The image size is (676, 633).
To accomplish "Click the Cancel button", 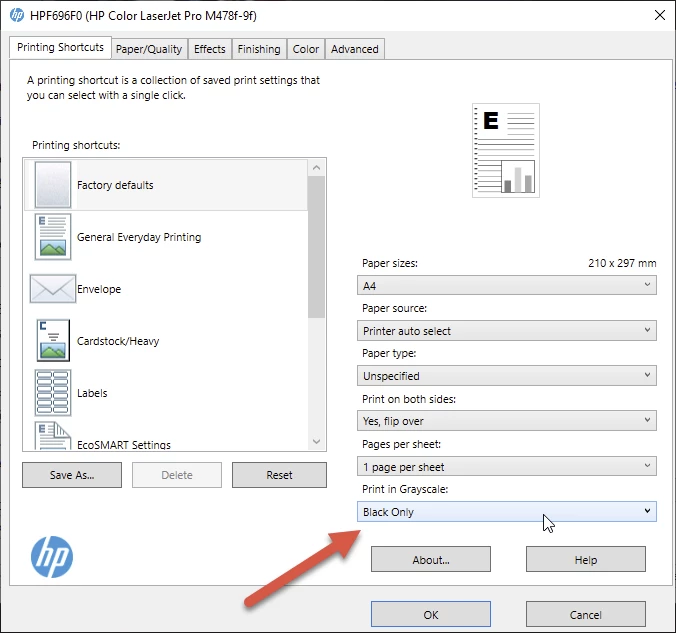I will point(586,614).
